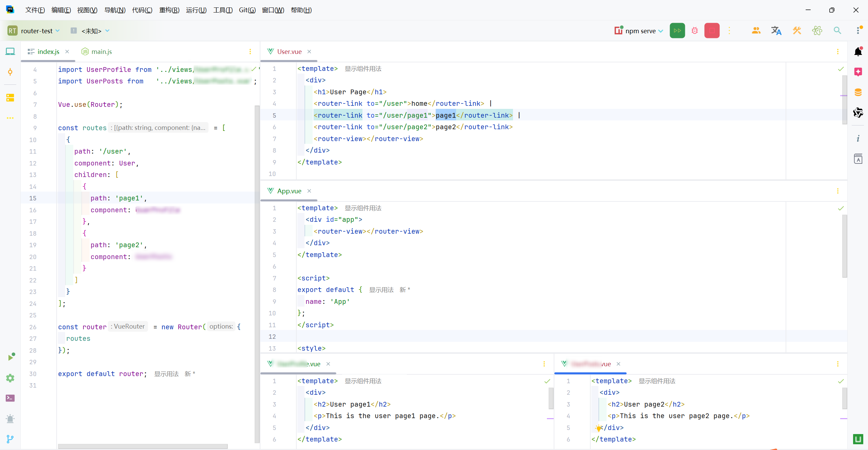Open tab options menu for UserProfile pane

pyautogui.click(x=544, y=364)
